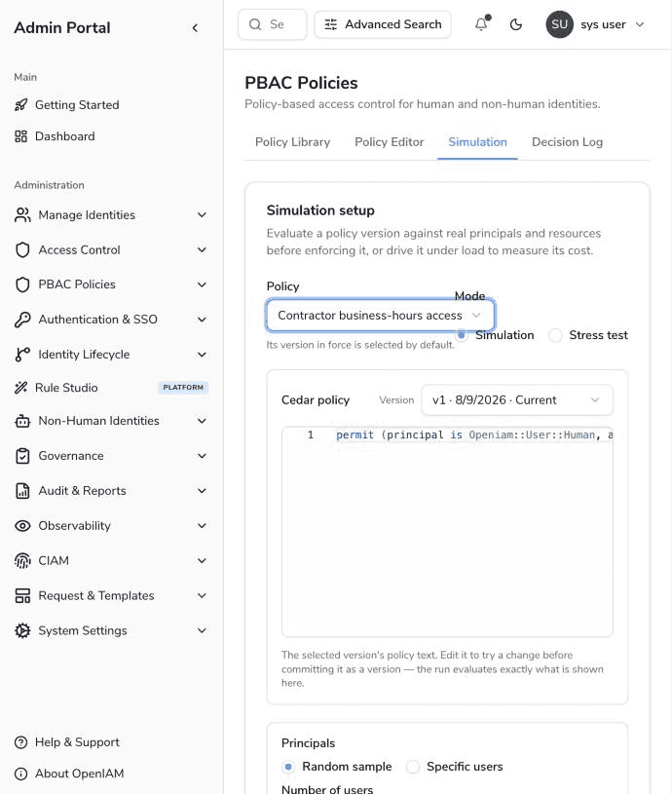
Task: Open Getting Started rocket icon
Action: click(20, 105)
